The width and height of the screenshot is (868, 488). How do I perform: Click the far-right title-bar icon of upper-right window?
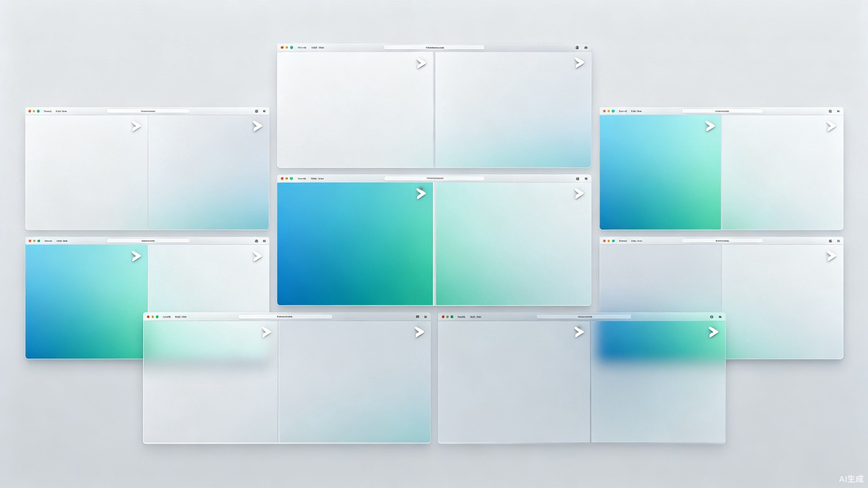(838, 111)
